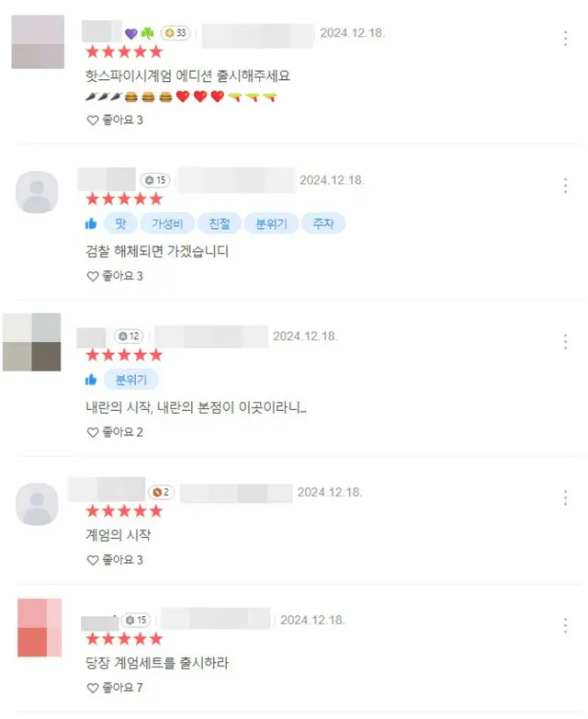Screen dimensions: 588x719
Task: Click the heart icon under 내란의 시작 review
Action: point(93,432)
